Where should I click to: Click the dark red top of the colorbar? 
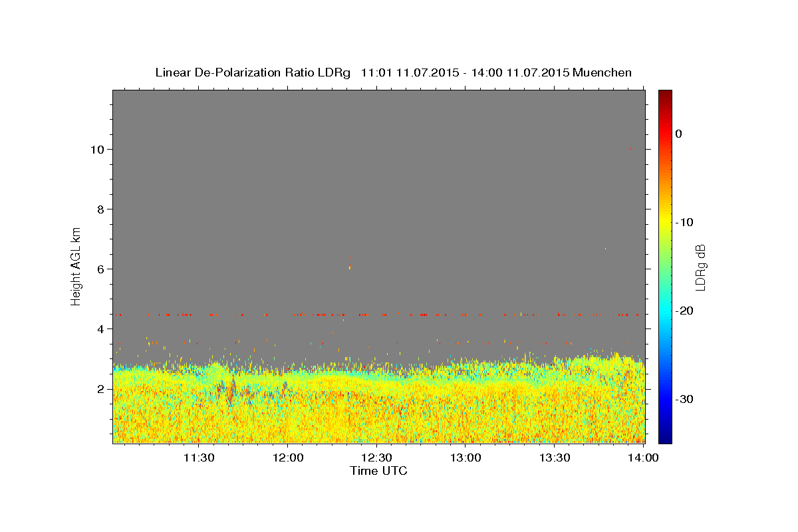pos(665,94)
